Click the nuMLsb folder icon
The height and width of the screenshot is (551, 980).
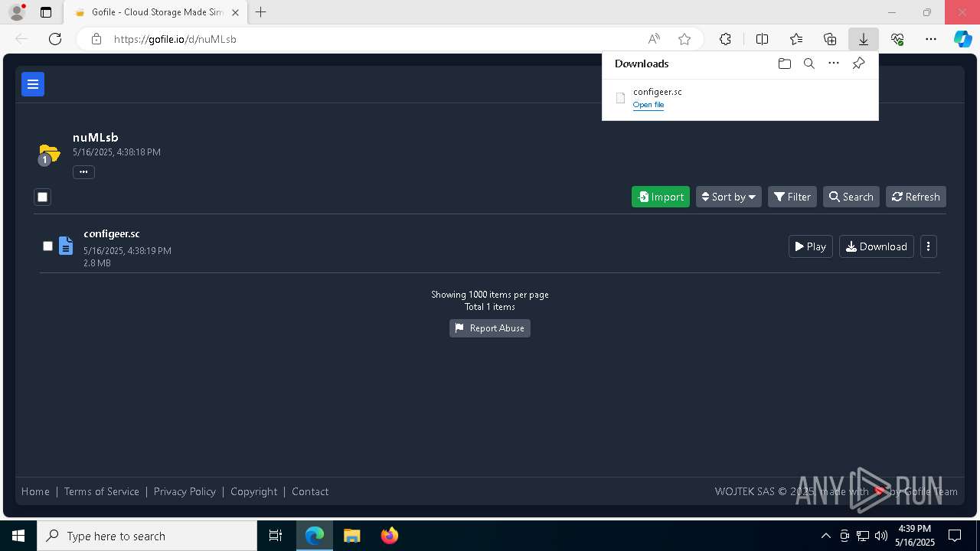coord(49,154)
